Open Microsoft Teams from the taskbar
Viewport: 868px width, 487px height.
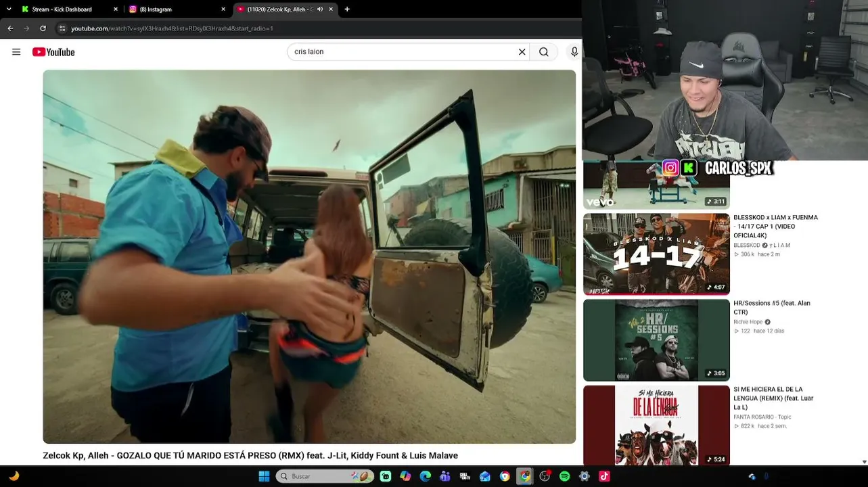click(445, 476)
